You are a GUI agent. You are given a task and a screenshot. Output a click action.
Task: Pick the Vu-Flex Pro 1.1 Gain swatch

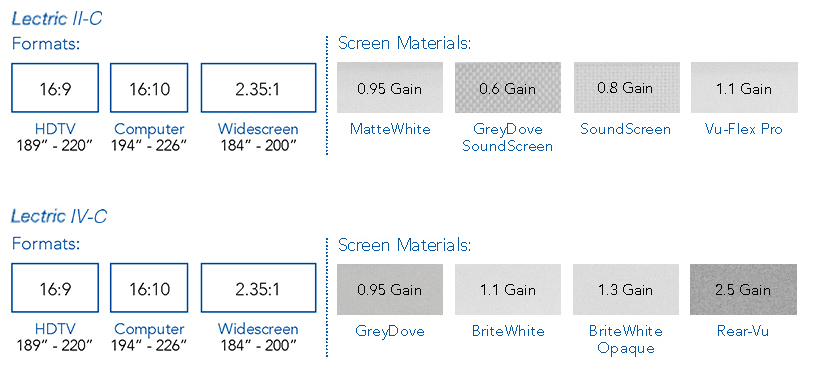744,88
